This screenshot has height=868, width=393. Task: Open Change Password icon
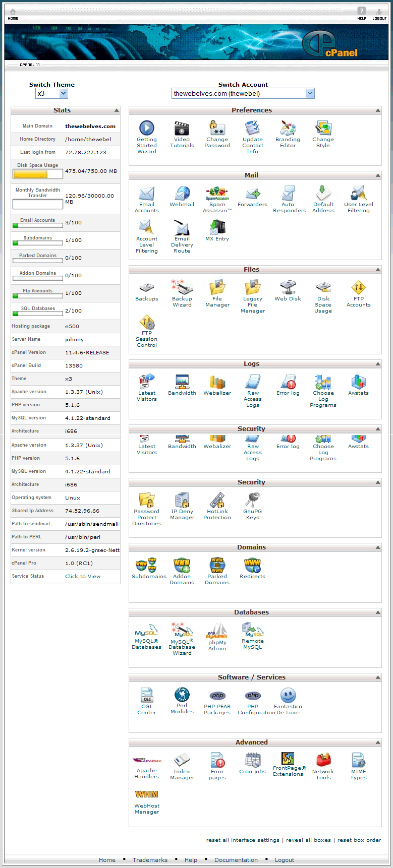(217, 134)
